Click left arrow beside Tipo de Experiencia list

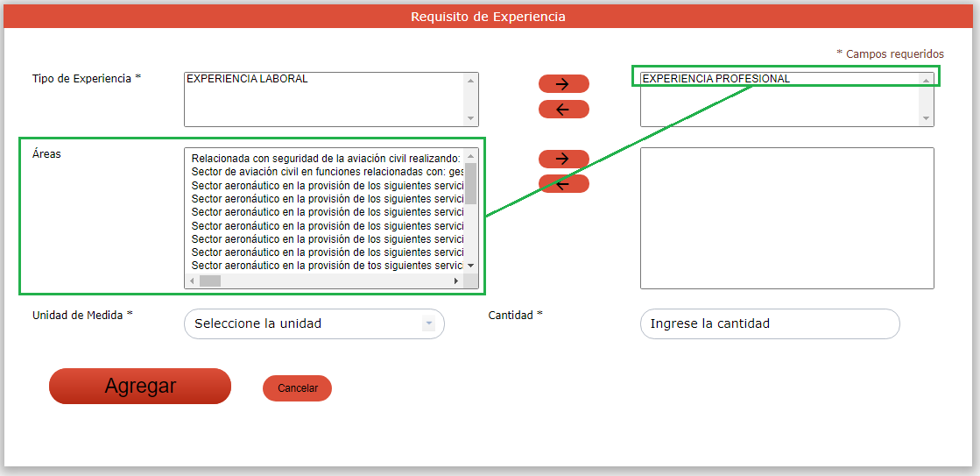point(563,110)
